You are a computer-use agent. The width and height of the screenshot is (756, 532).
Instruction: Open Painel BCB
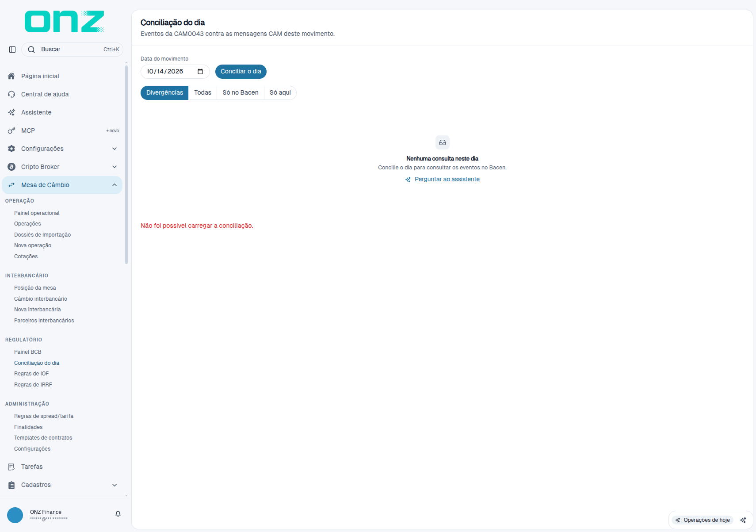(x=28, y=352)
